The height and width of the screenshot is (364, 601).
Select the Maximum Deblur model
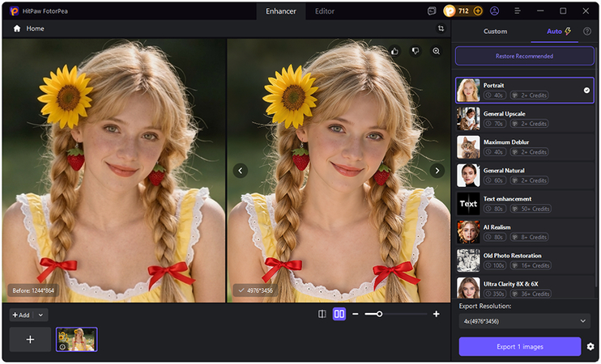tap(524, 147)
